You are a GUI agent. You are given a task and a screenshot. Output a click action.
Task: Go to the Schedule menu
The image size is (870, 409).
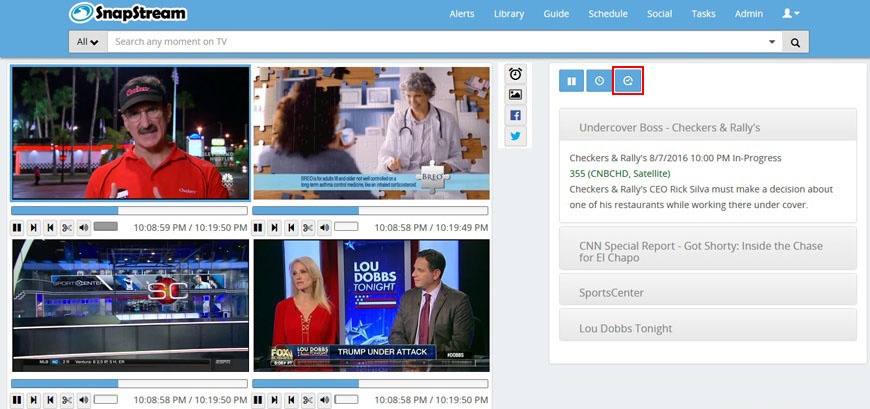point(608,14)
